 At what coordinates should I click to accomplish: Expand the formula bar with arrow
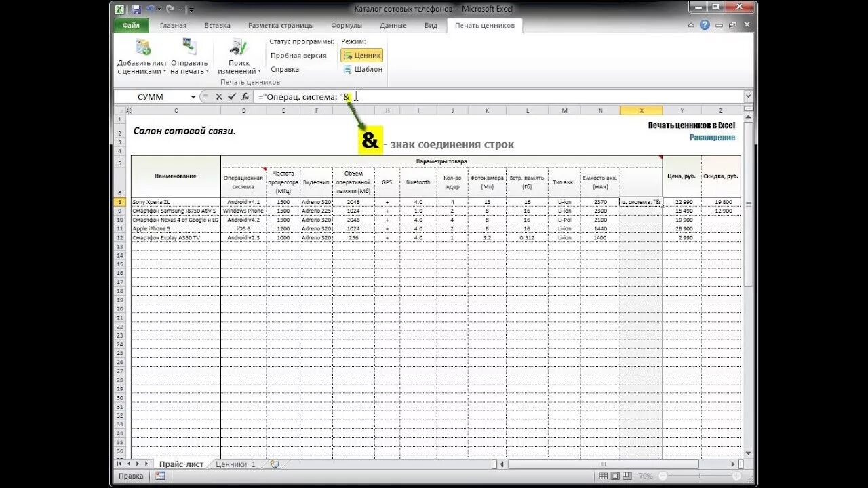click(749, 97)
